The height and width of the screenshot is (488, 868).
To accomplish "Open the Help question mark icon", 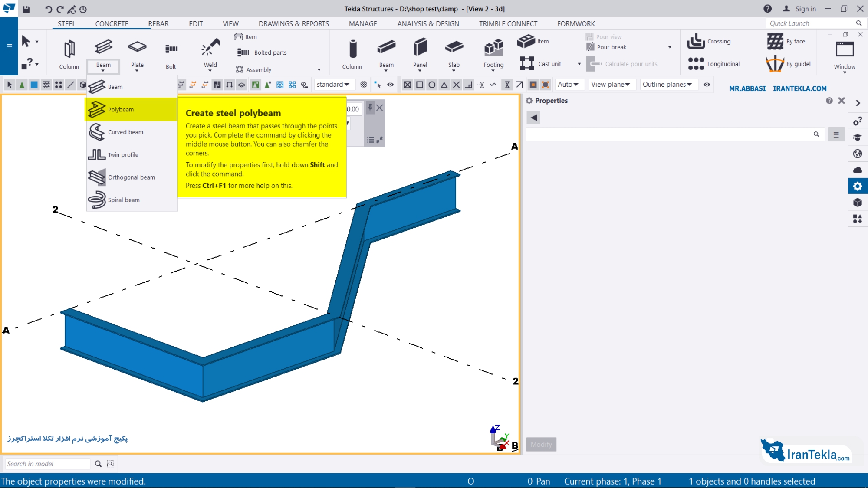I will 767,9.
